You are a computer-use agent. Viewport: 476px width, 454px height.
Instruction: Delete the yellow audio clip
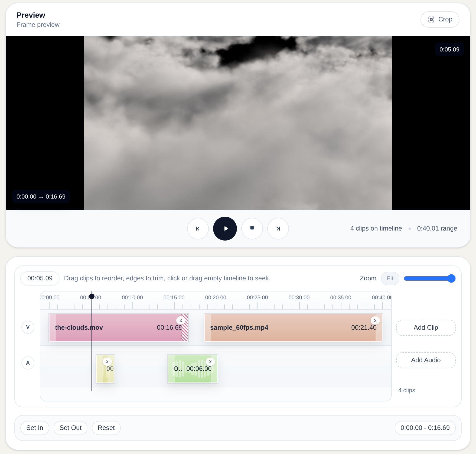(107, 362)
